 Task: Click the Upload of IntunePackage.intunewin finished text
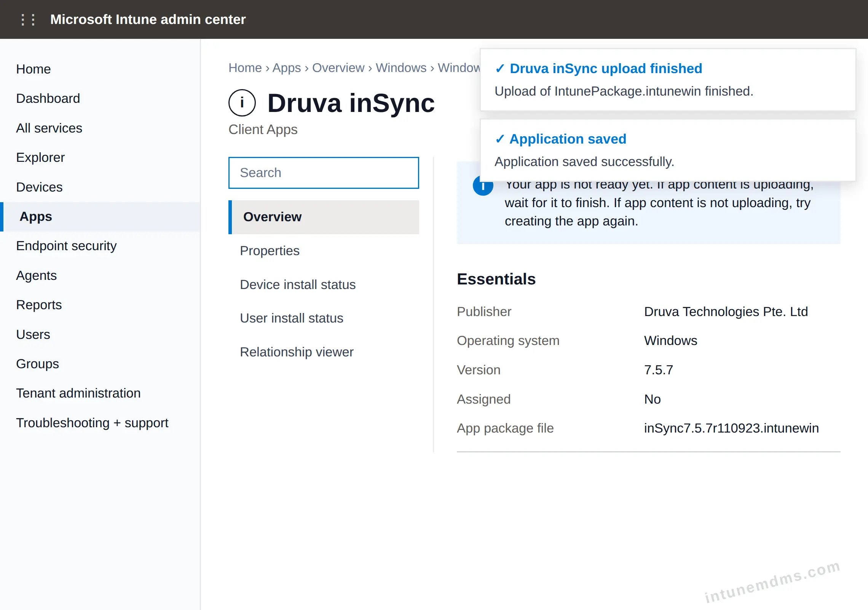click(624, 91)
